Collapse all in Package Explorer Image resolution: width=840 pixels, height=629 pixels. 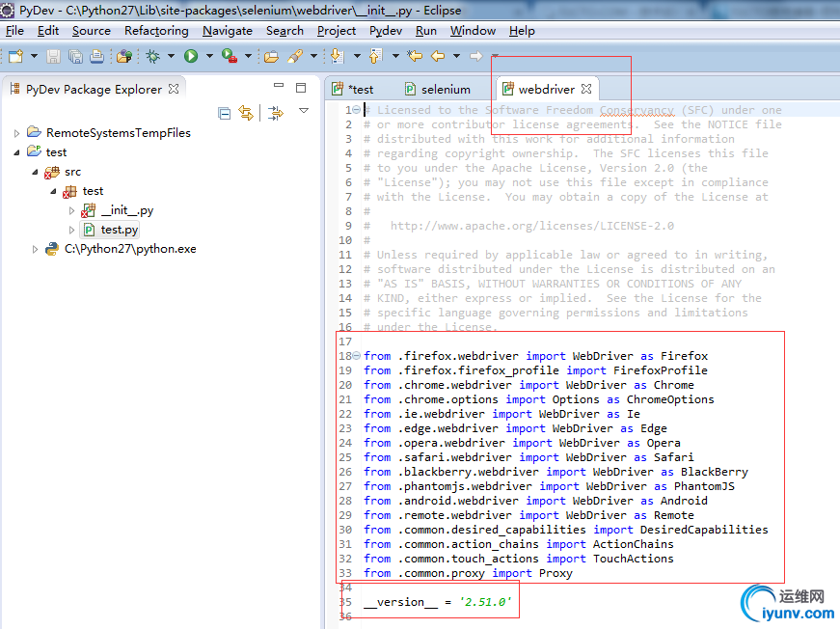(x=225, y=113)
